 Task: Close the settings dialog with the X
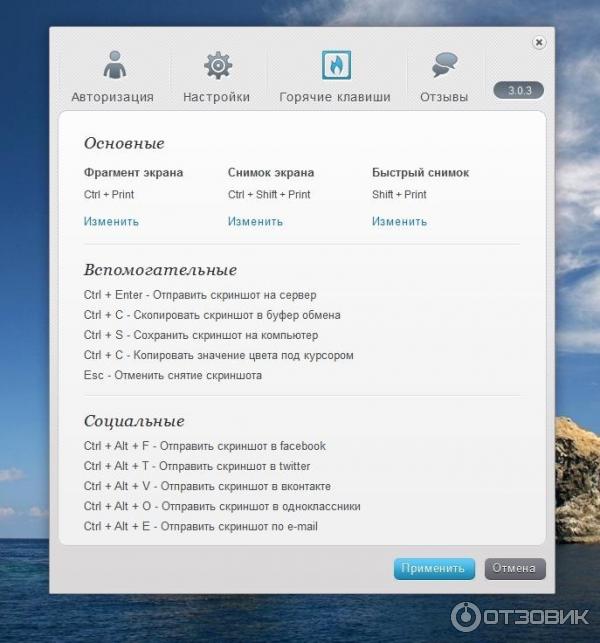[539, 42]
